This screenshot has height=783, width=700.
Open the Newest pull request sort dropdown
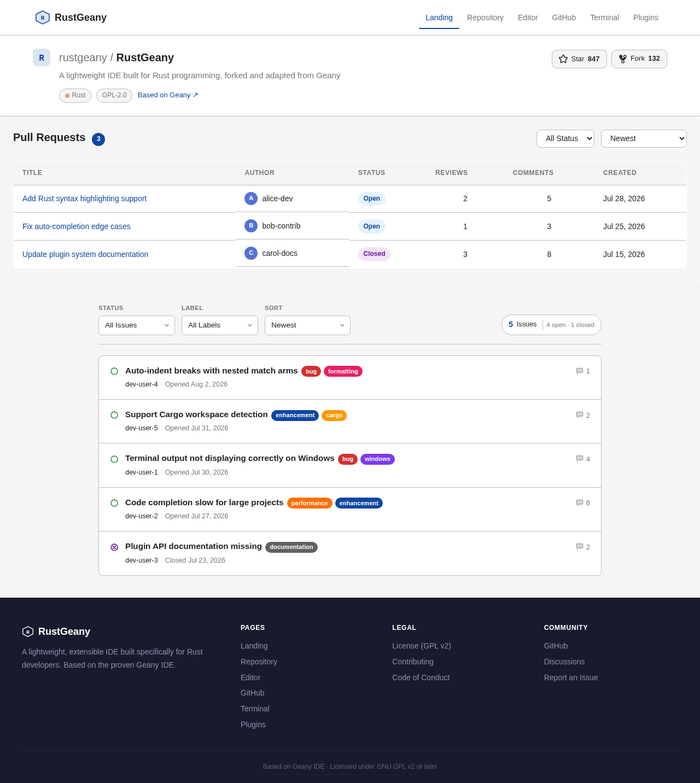[x=644, y=138]
